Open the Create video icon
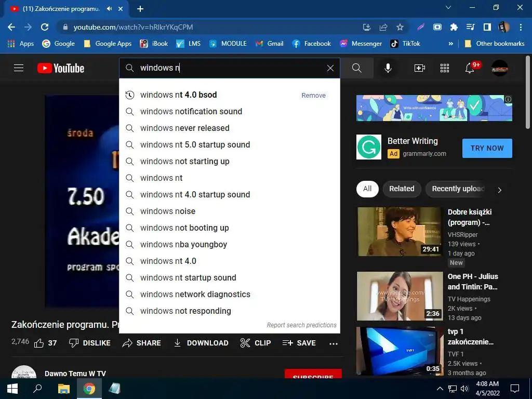532x399 pixels. 420,68
